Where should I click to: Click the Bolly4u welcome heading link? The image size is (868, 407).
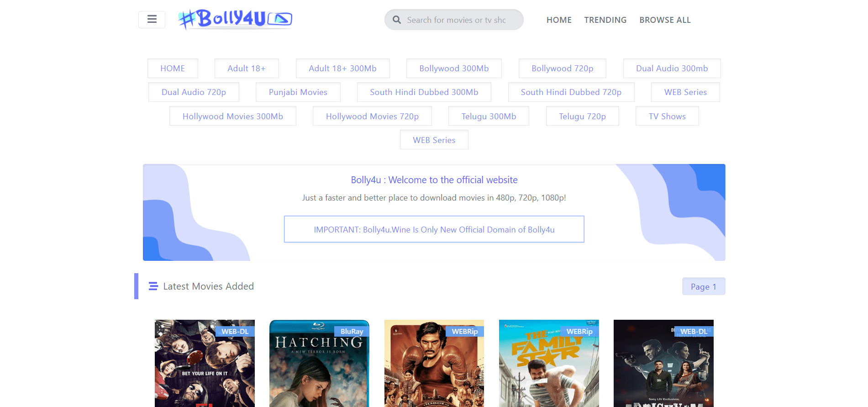434,180
